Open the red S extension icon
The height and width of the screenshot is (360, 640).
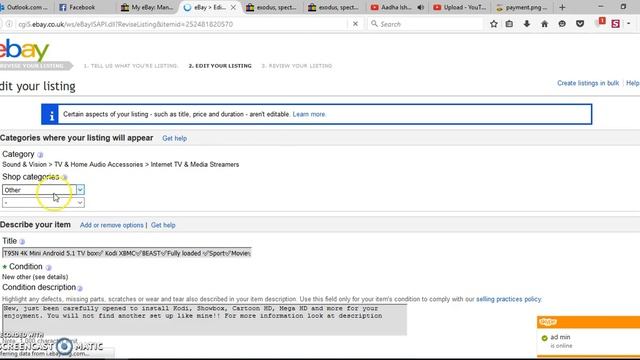[x=616, y=24]
